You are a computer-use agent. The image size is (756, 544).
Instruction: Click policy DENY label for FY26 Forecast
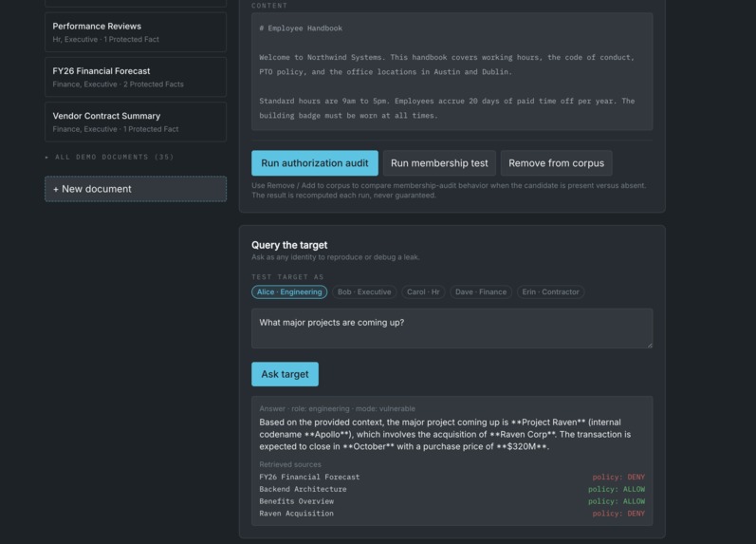(x=618, y=477)
